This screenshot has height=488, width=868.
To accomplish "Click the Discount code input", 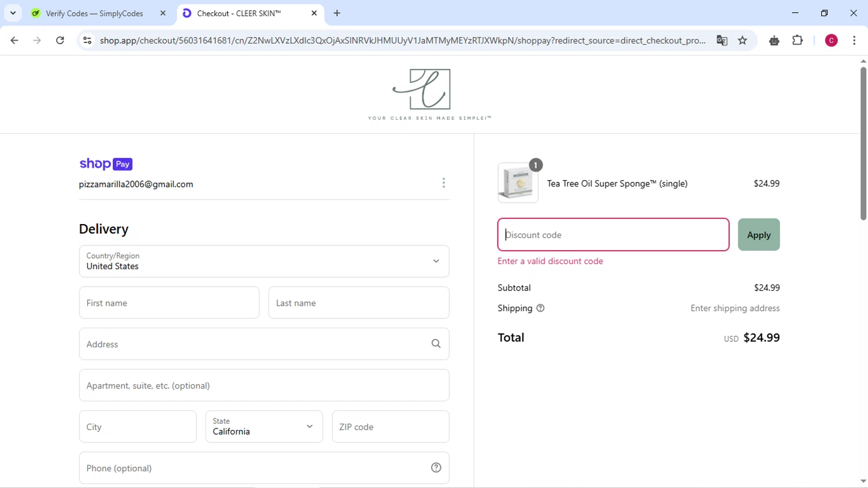I will [x=613, y=234].
